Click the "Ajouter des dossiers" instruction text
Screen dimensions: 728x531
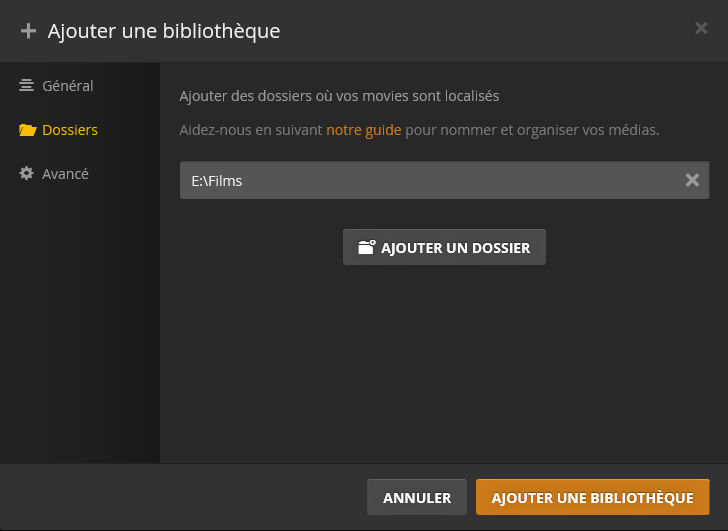click(x=338, y=96)
